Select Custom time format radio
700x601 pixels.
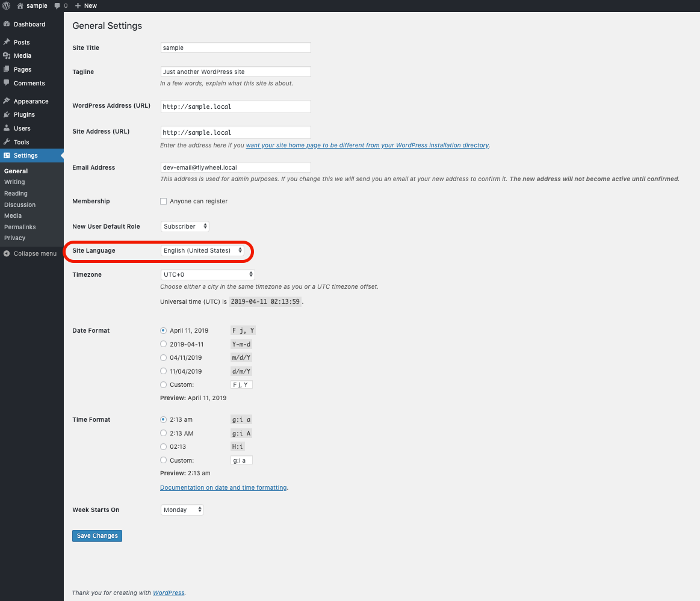tap(163, 460)
